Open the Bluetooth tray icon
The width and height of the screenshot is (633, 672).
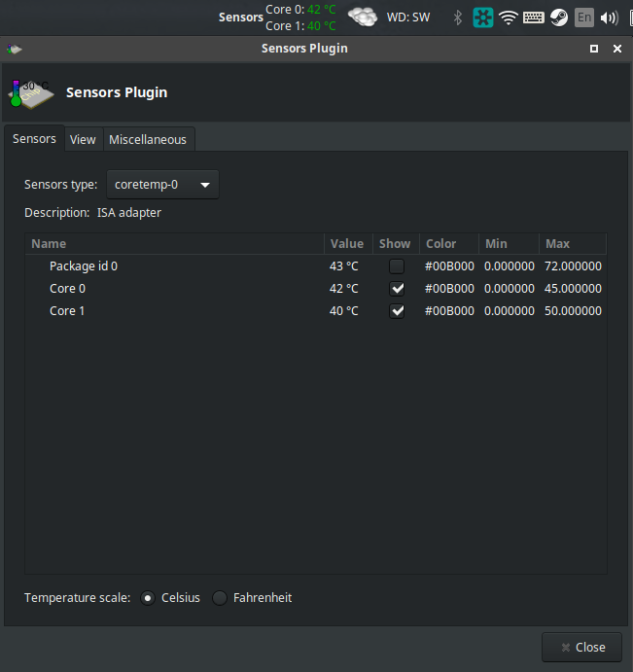(x=458, y=18)
